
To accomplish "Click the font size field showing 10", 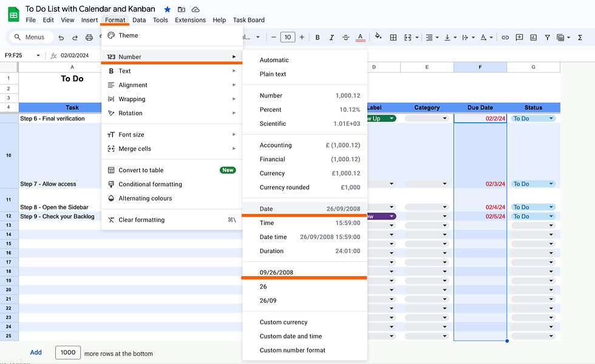I will (x=288, y=37).
